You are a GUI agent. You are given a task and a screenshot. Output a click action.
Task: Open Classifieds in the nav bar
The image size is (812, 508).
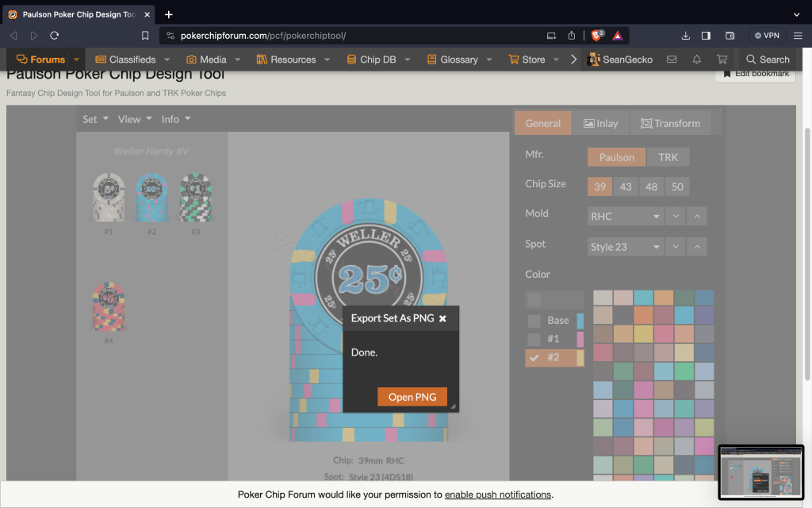[x=126, y=59]
